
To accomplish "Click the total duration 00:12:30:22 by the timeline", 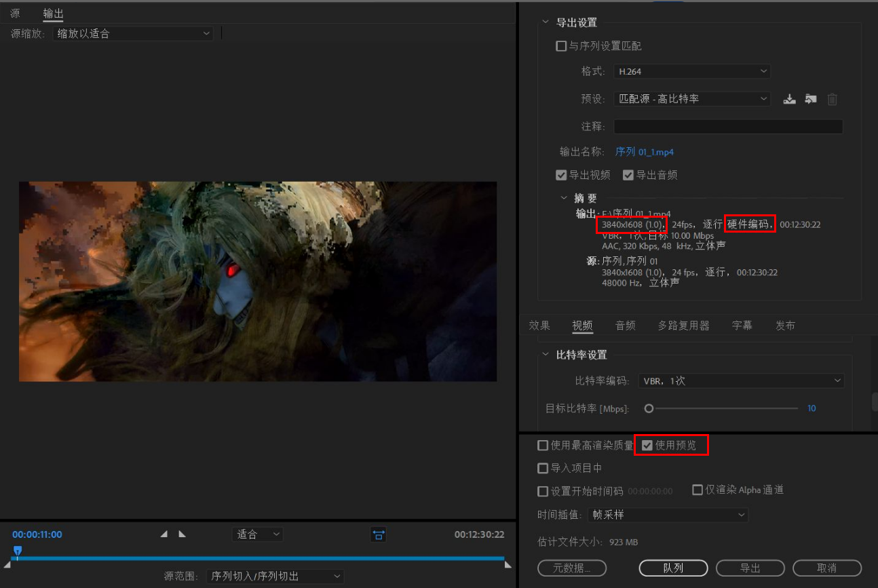I will click(479, 534).
